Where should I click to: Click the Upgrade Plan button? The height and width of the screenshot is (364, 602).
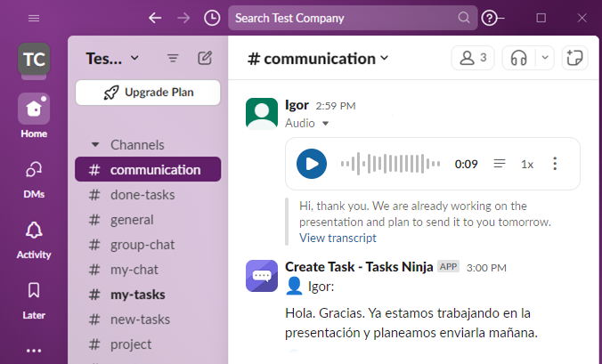(x=148, y=93)
